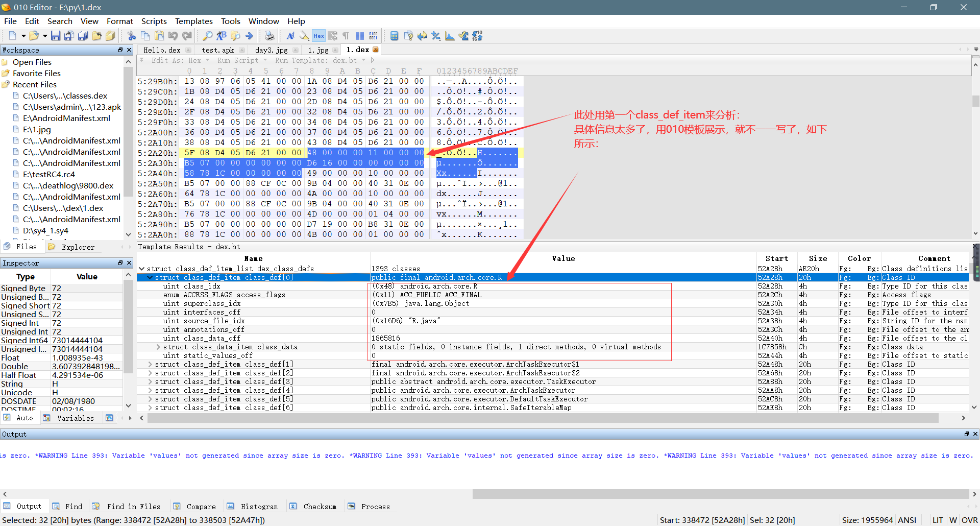The width and height of the screenshot is (980, 526).
Task: Open the Compare tab in bottom panel
Action: [195, 507]
